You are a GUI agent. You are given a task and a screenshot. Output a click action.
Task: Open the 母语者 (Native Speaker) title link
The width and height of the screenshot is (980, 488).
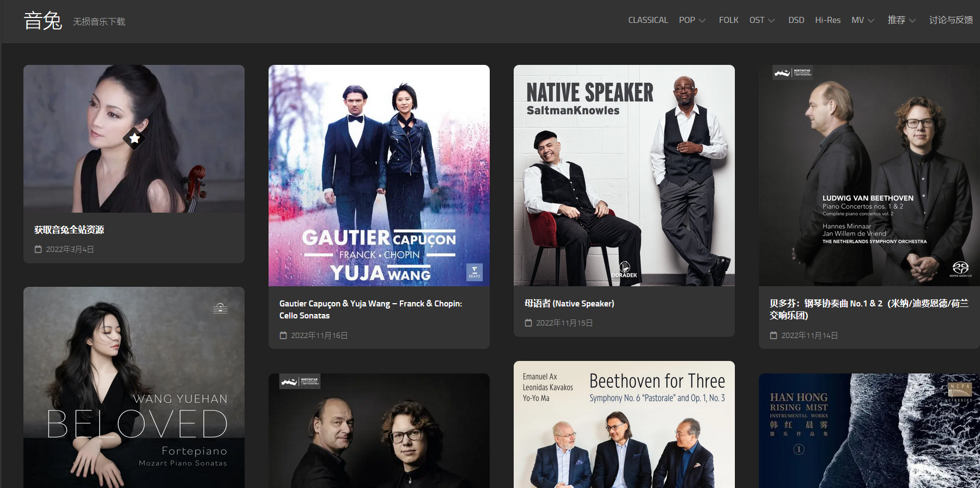pyautogui.click(x=569, y=303)
